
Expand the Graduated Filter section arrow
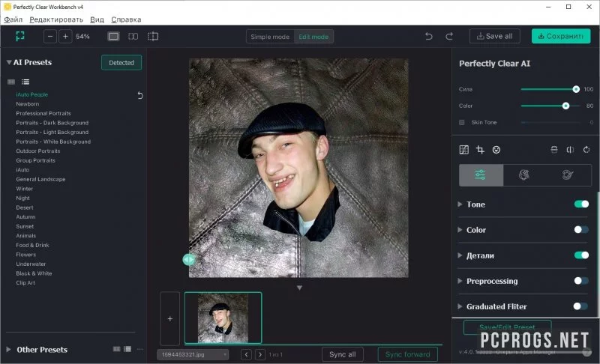[x=460, y=306]
